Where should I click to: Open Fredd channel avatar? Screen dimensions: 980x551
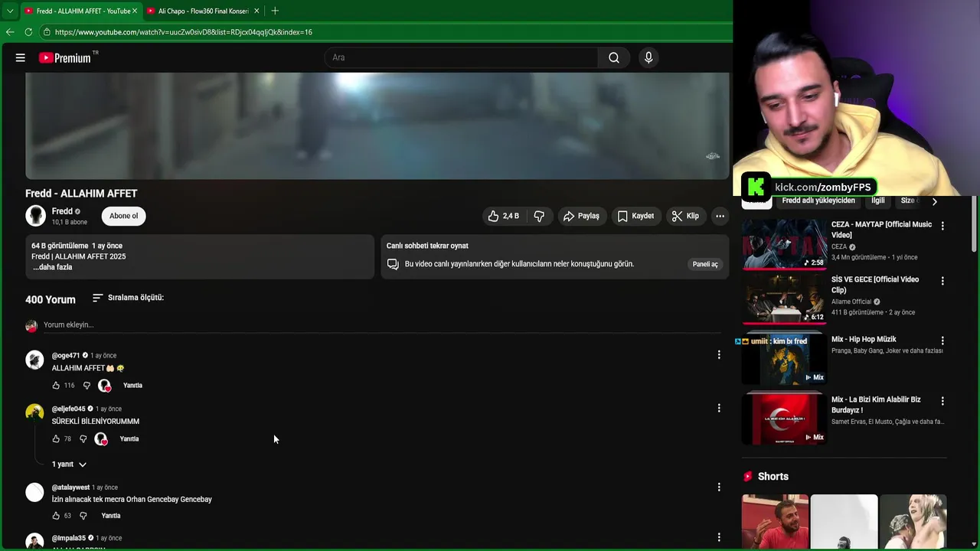point(35,216)
